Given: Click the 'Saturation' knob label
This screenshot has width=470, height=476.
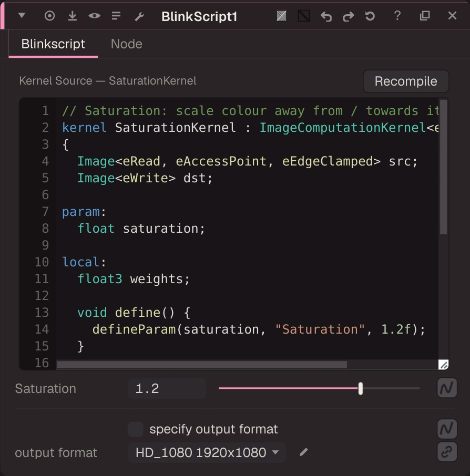Looking at the screenshot, I should (46, 389).
